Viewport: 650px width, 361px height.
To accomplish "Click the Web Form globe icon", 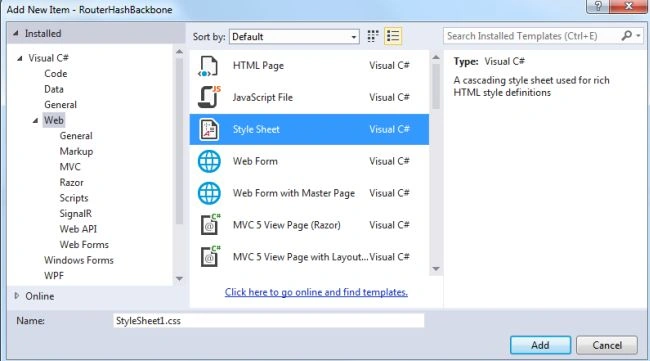I will (209, 161).
